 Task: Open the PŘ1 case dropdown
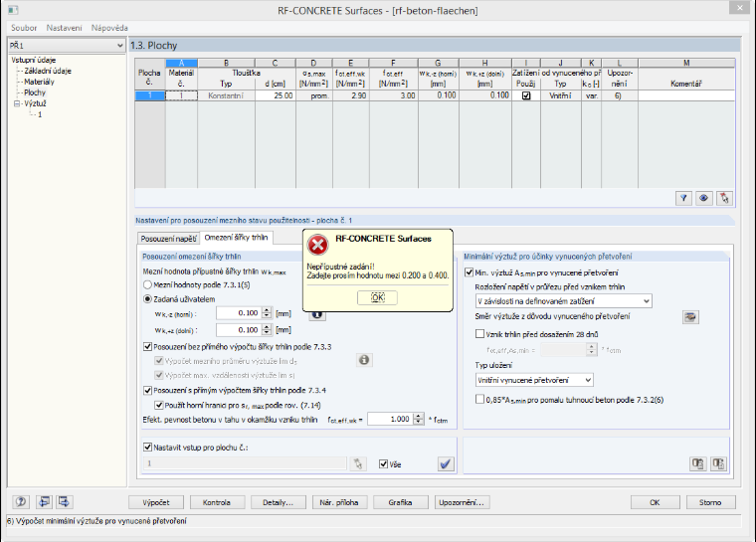[x=119, y=46]
